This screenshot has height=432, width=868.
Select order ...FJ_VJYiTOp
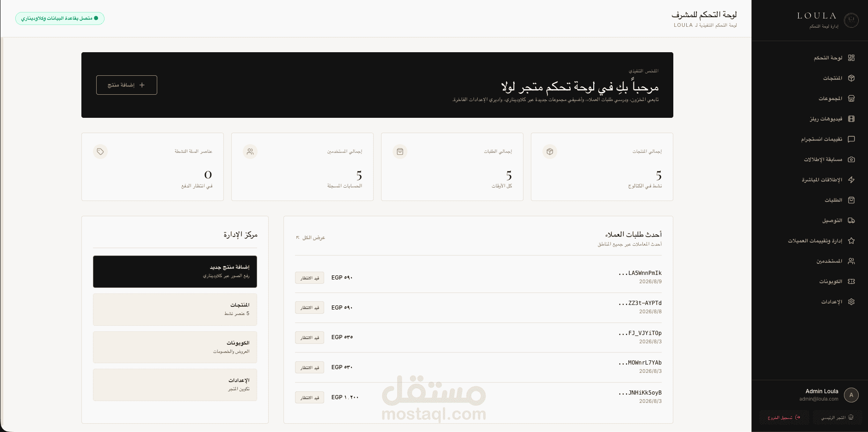point(478,337)
